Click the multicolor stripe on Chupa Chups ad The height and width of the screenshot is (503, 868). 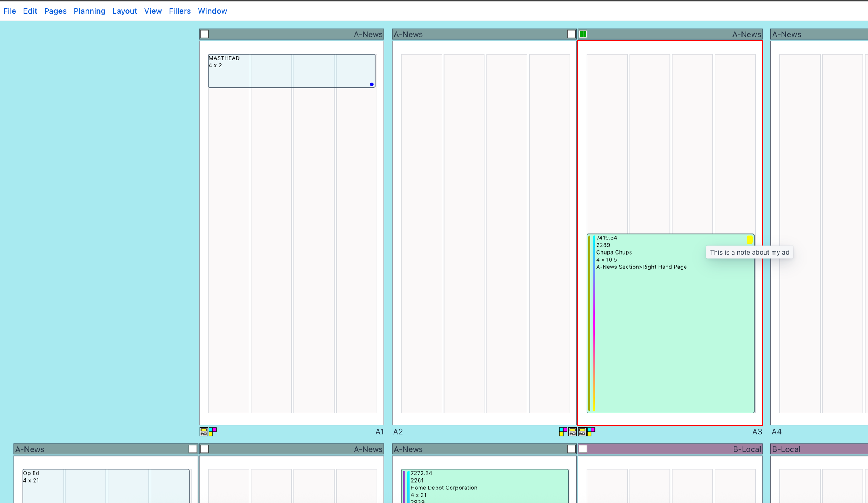click(x=594, y=324)
